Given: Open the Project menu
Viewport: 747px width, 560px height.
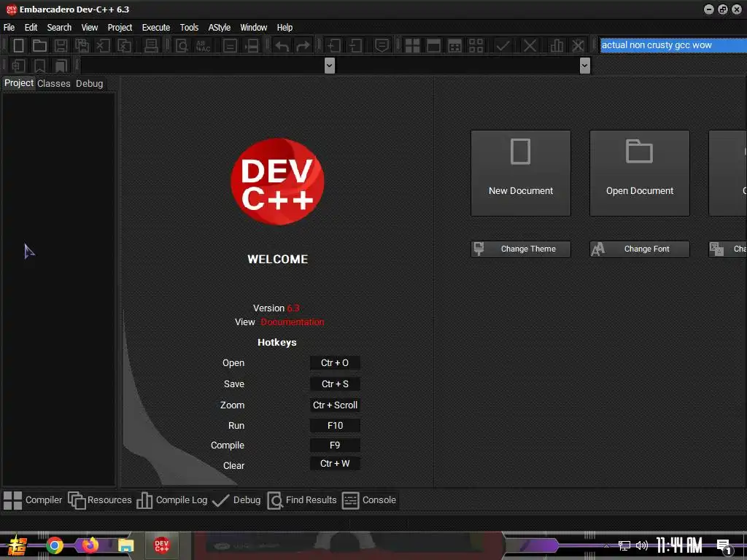Looking at the screenshot, I should 120,28.
